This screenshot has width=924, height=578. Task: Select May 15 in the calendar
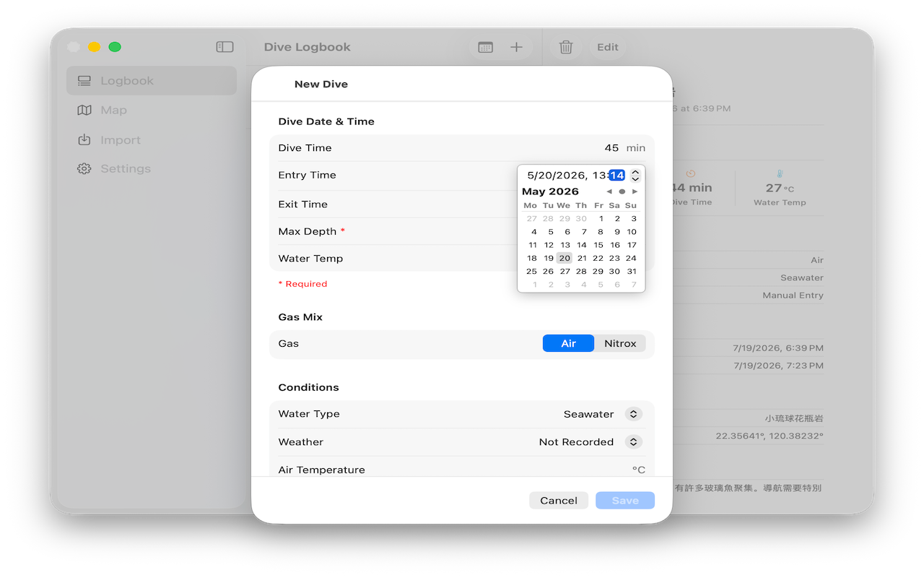coord(598,245)
